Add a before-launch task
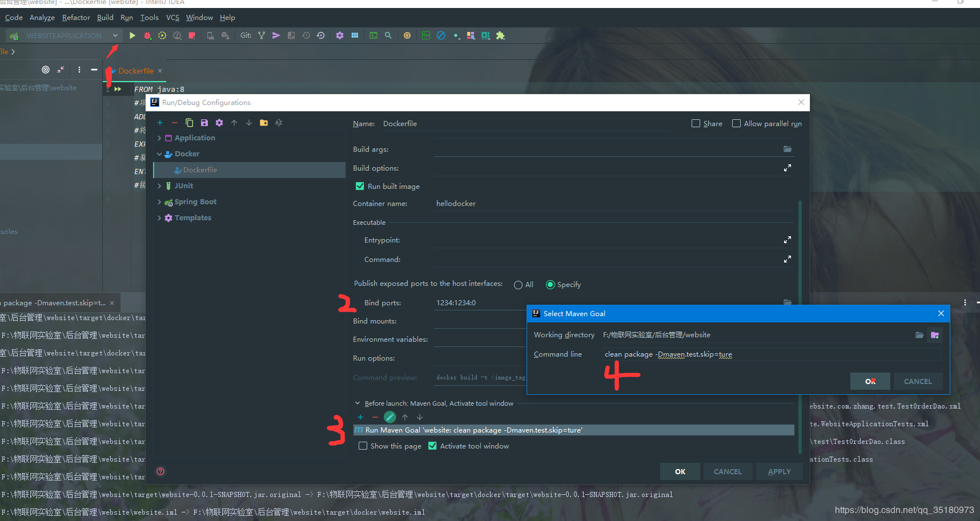Viewport: 980px width, 521px height. pos(360,417)
